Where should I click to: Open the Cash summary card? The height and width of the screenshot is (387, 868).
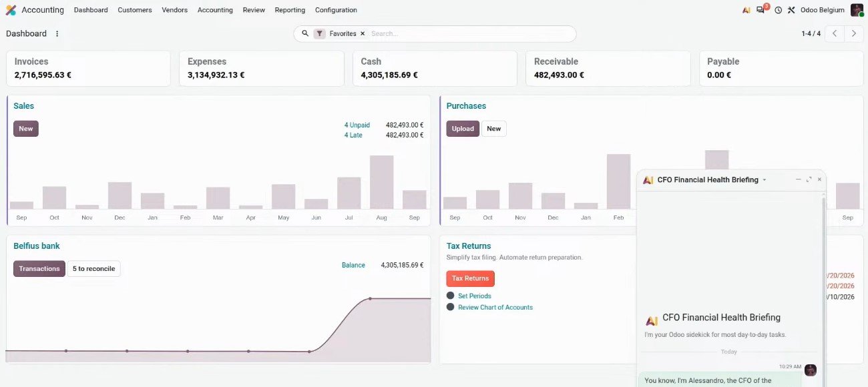[435, 68]
